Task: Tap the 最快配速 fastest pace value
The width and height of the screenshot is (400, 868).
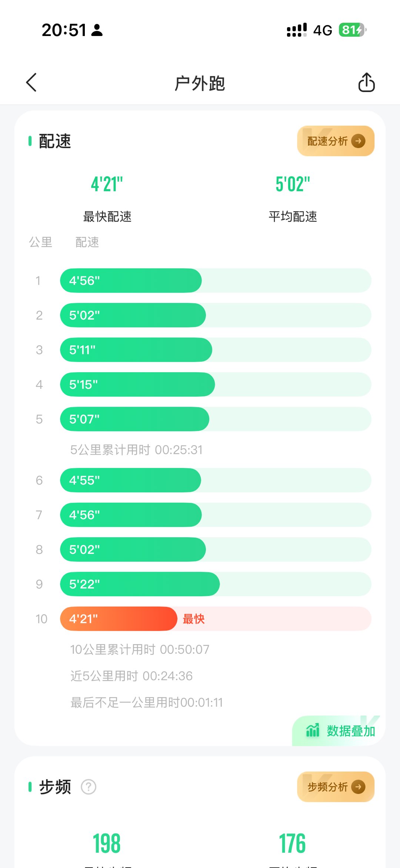Action: point(107,184)
